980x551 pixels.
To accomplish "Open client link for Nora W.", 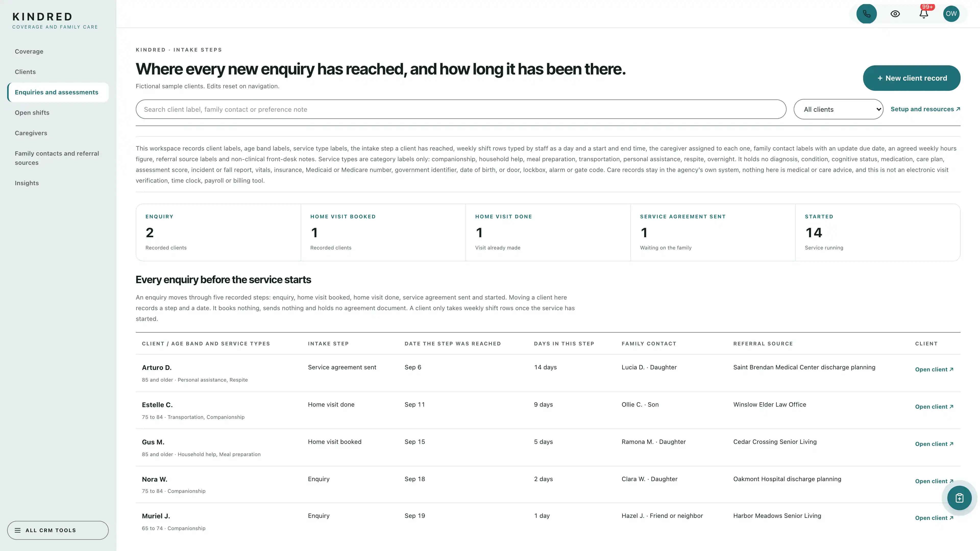I will 934,481.
